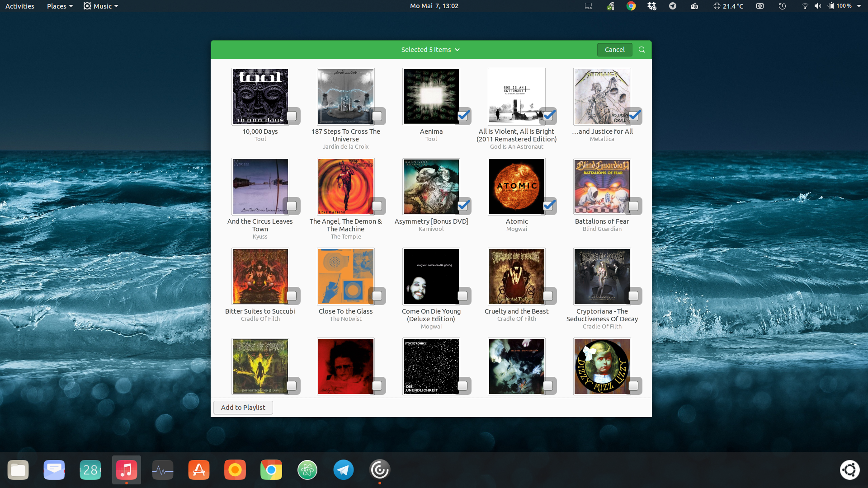
Task: Open the Files app in the dock
Action: (x=18, y=470)
